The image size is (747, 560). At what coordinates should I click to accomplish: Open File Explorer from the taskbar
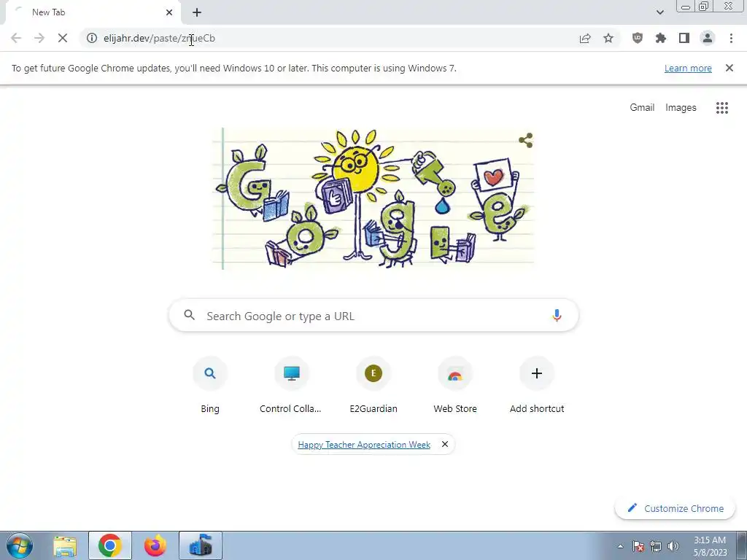point(65,545)
